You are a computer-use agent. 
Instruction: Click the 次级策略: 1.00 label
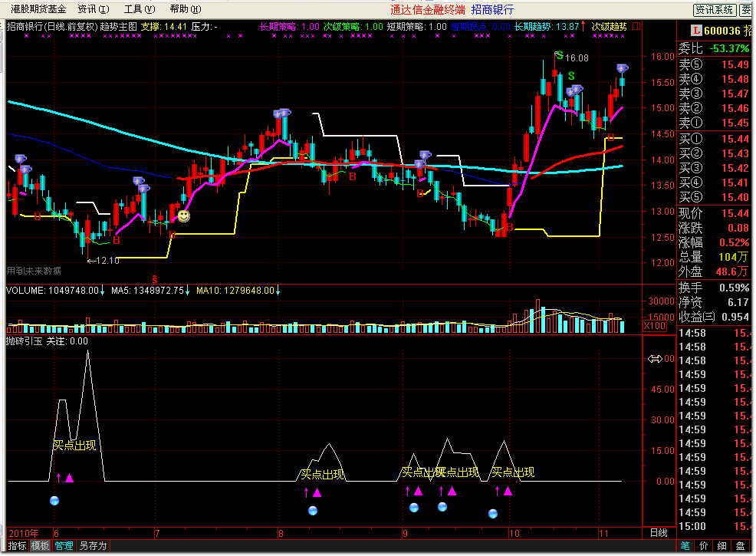(353, 27)
